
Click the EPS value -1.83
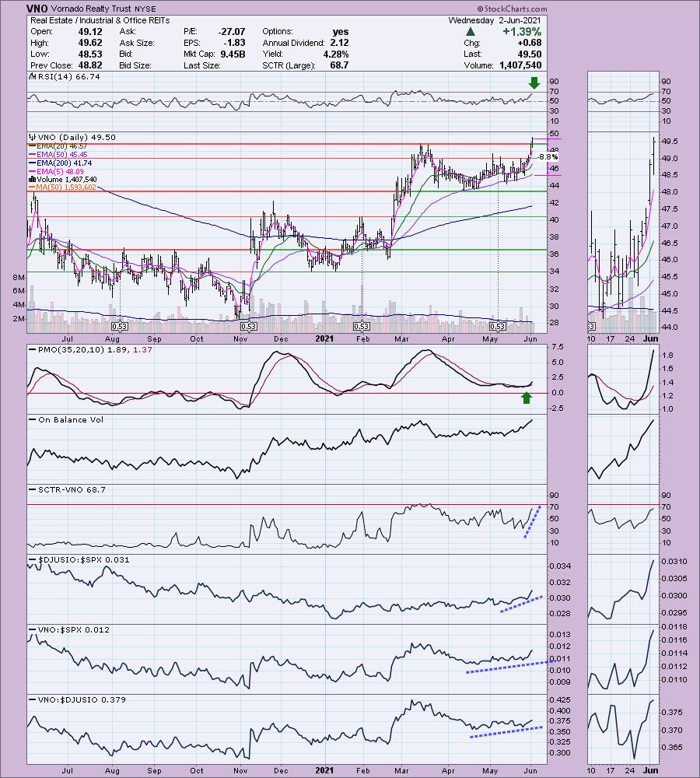click(x=235, y=43)
